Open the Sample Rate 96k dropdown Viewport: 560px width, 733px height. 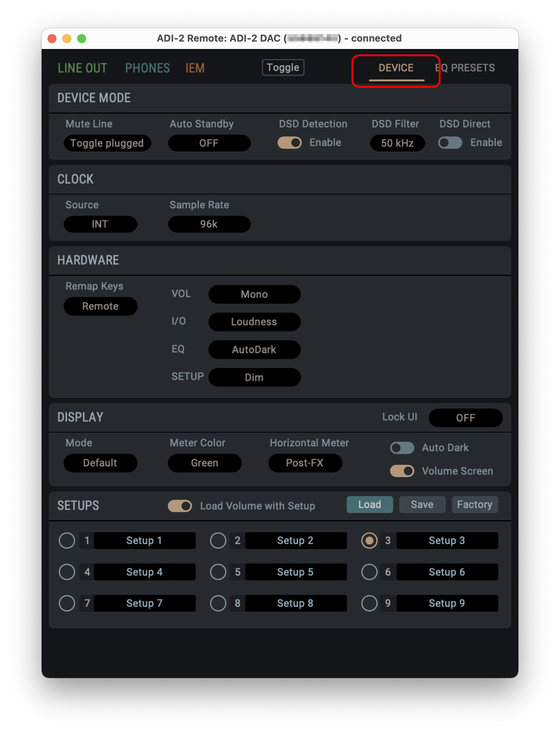[x=209, y=224]
